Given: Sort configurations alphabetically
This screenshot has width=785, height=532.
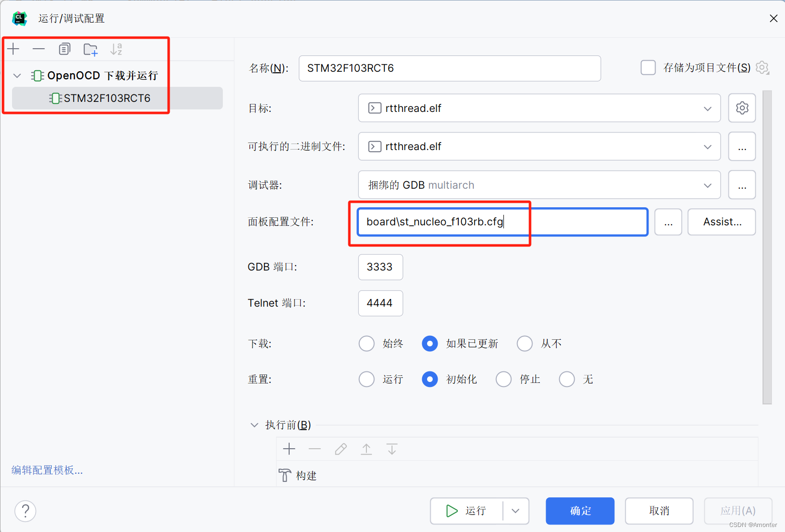Looking at the screenshot, I should (x=116, y=49).
